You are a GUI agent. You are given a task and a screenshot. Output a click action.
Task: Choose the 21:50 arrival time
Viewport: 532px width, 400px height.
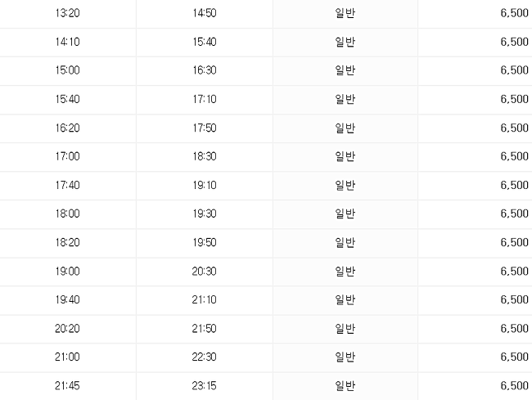[x=205, y=329]
